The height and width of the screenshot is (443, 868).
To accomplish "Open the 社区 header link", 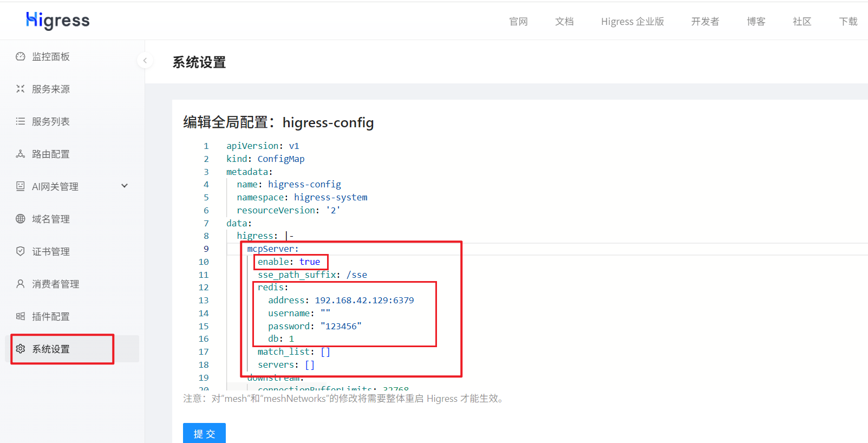I will [x=802, y=22].
